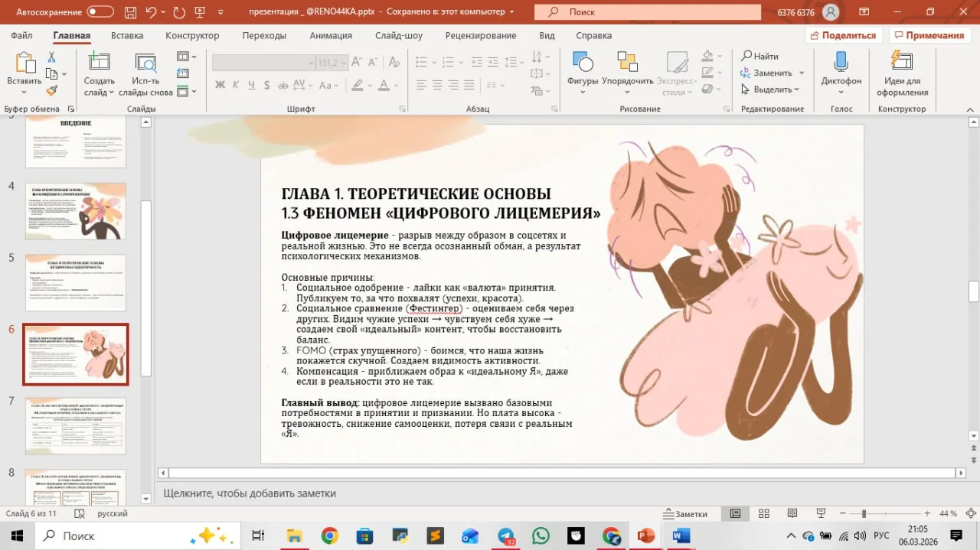Click the Format Painter brush icon

[x=52, y=90]
